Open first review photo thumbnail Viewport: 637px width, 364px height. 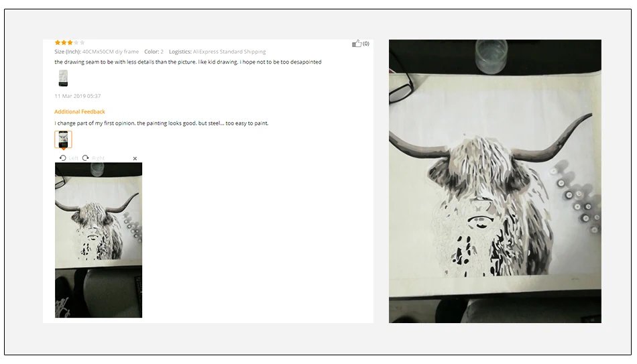click(63, 78)
